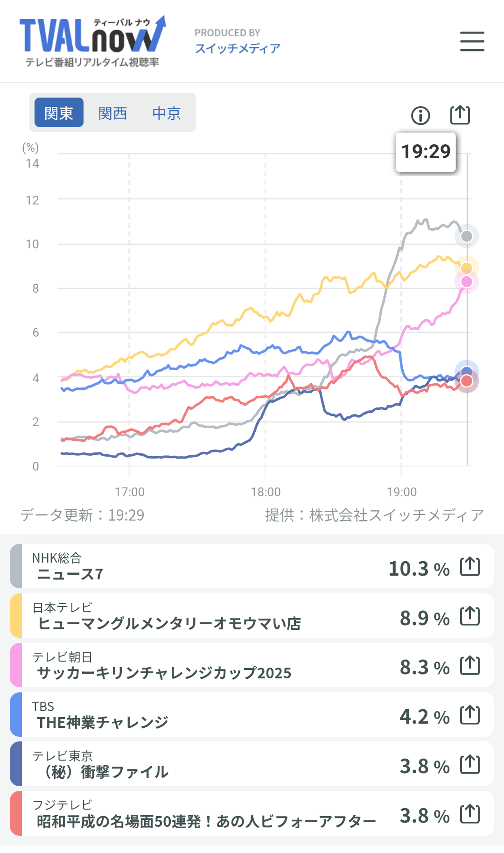Click the yellow 日本テレビ color swatch
This screenshot has width=504, height=853.
point(16,616)
